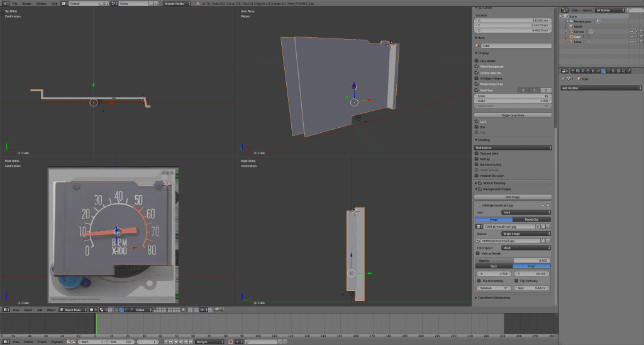Image resolution: width=644 pixels, height=345 pixels.
Task: Toggle the background image visibility eye
Action: coord(543,205)
